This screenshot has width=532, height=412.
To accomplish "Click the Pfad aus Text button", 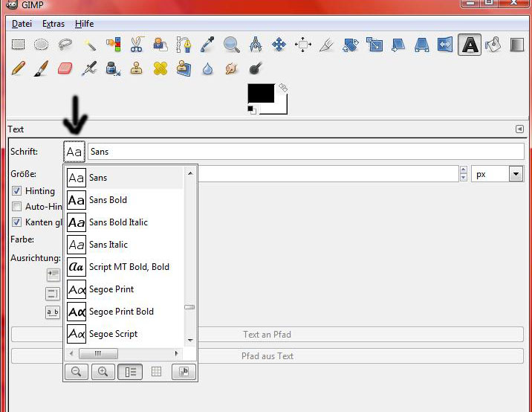I will [x=267, y=356].
